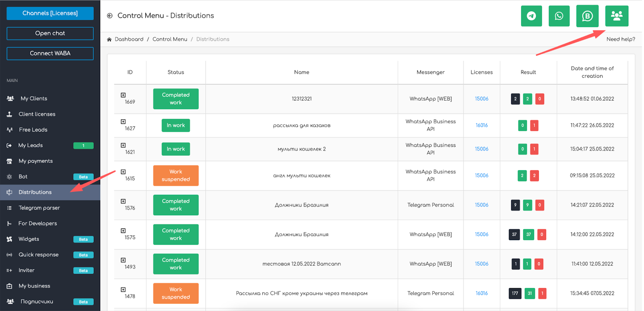Expand distribution row 1669
This screenshot has width=644, height=311.
(123, 95)
